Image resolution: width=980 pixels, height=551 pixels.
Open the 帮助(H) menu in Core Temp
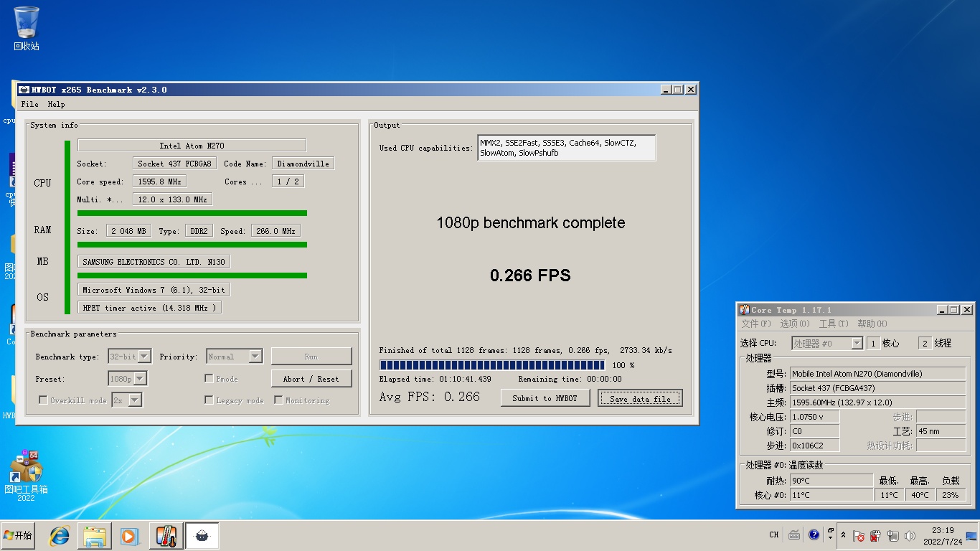pos(872,324)
